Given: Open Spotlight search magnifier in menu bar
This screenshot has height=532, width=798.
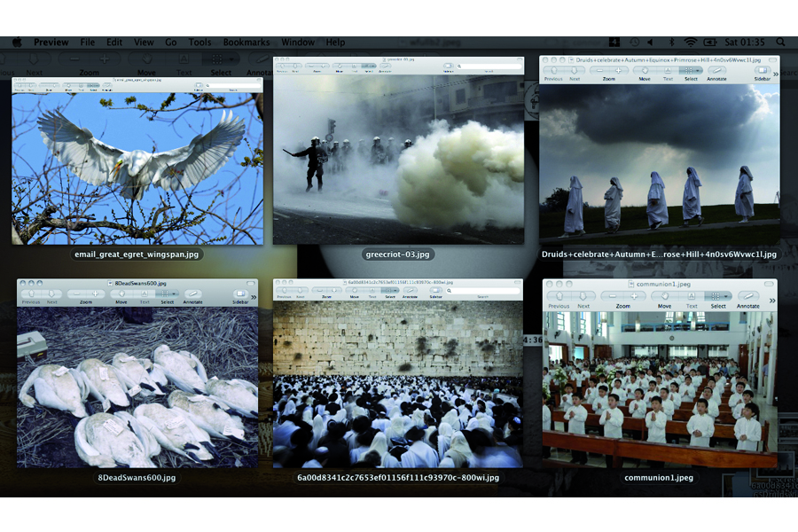Looking at the screenshot, I should coord(780,43).
